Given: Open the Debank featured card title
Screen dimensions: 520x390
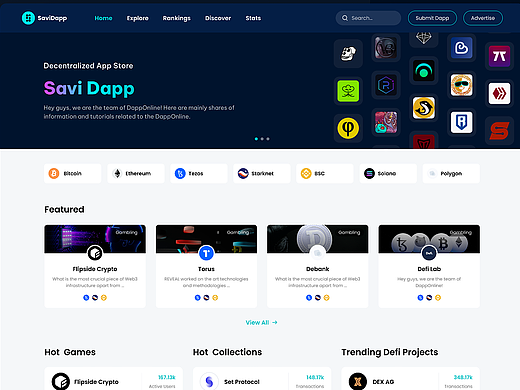Looking at the screenshot, I should tap(318, 269).
